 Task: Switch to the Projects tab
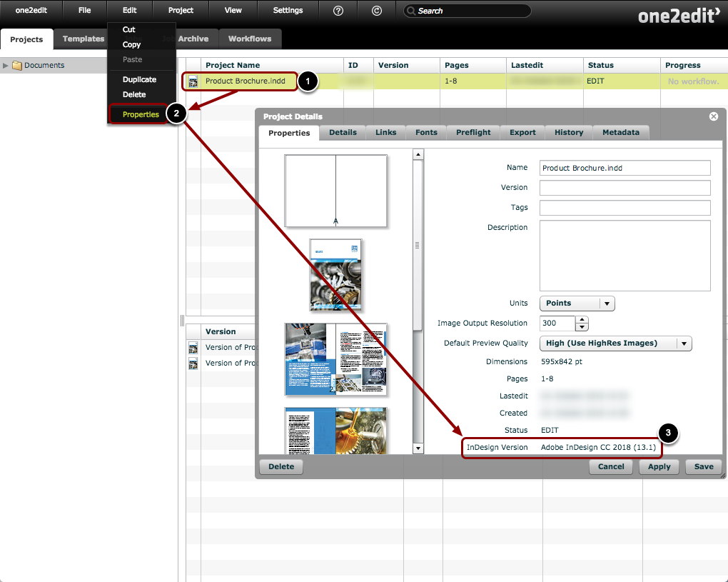point(26,39)
